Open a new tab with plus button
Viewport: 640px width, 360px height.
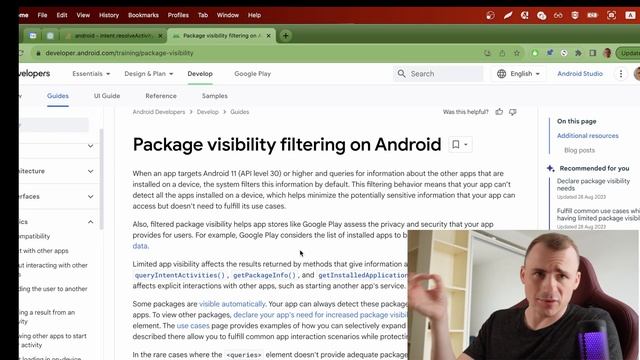[286, 36]
